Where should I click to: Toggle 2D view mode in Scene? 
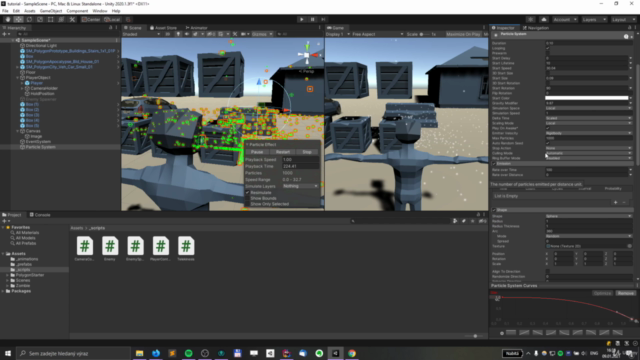tap(167, 34)
